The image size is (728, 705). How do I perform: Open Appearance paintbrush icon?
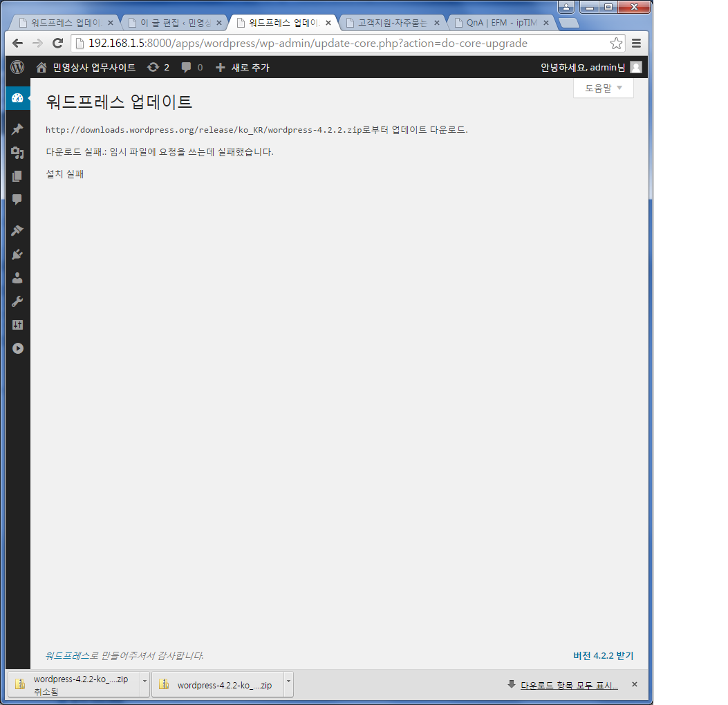(x=17, y=230)
